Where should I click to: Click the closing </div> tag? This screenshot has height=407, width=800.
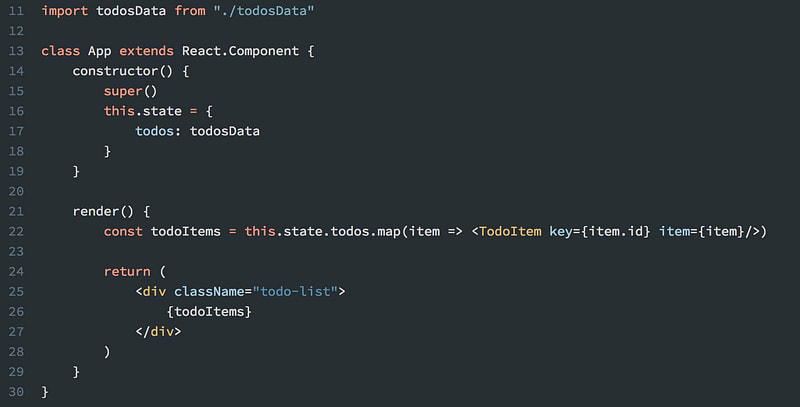point(158,332)
